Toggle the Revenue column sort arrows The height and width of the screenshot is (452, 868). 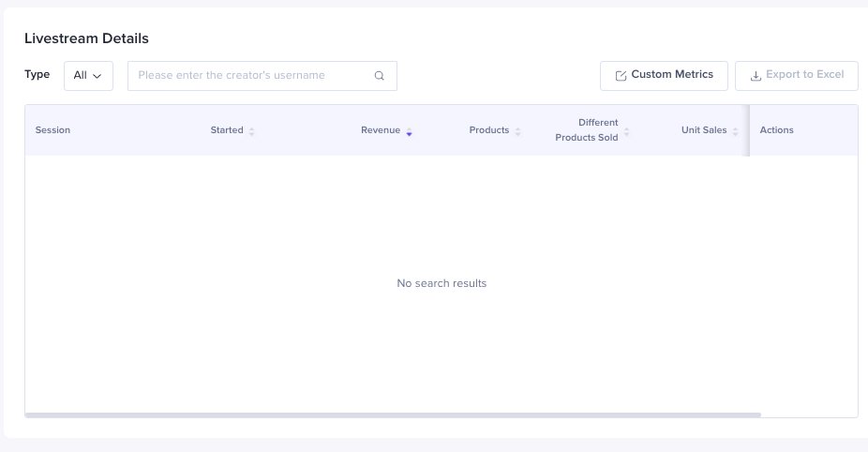pyautogui.click(x=409, y=131)
